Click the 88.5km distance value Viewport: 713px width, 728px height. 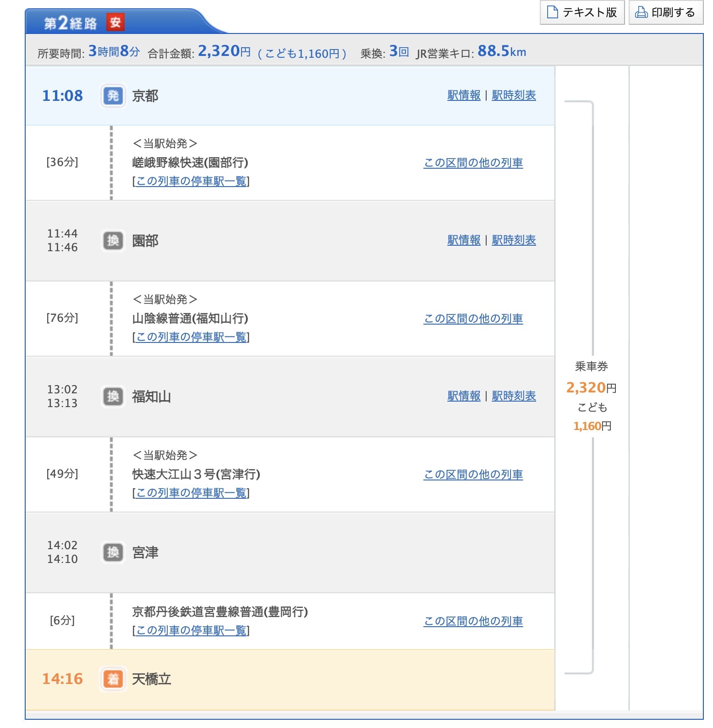(502, 51)
